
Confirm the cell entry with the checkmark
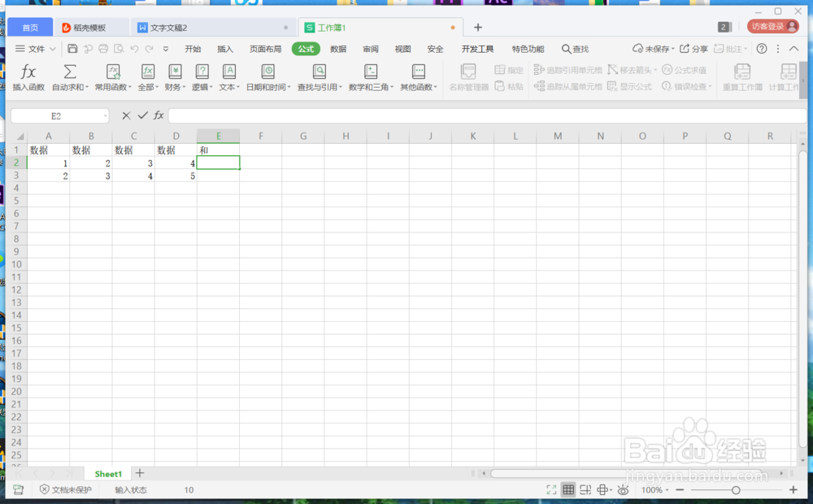[142, 115]
